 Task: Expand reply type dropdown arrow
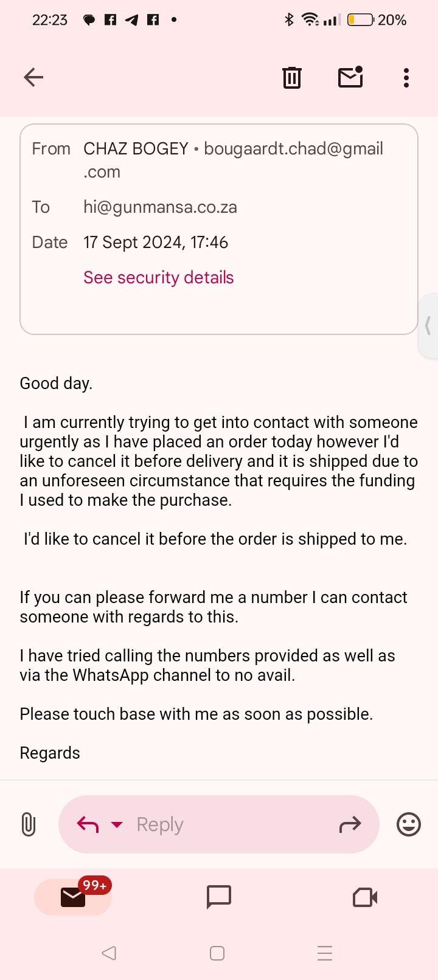[117, 824]
